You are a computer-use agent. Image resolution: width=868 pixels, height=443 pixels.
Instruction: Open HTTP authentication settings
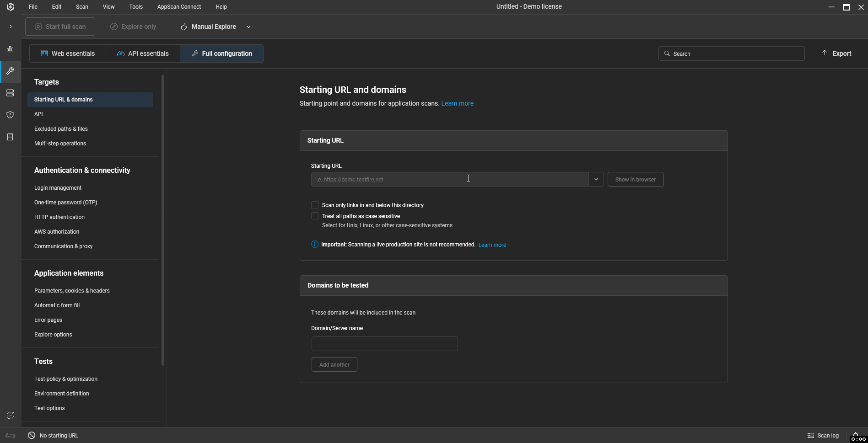click(59, 217)
